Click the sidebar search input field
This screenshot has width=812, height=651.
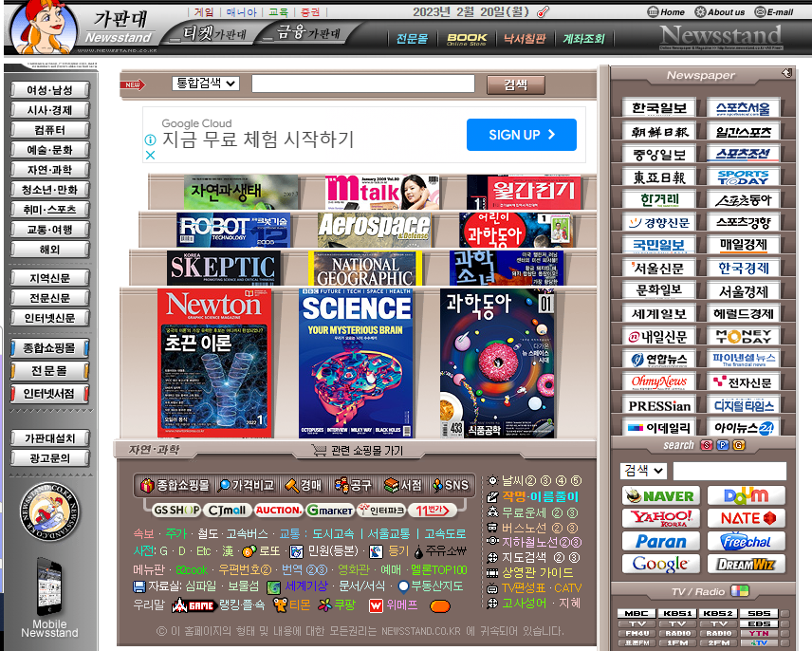(x=729, y=471)
